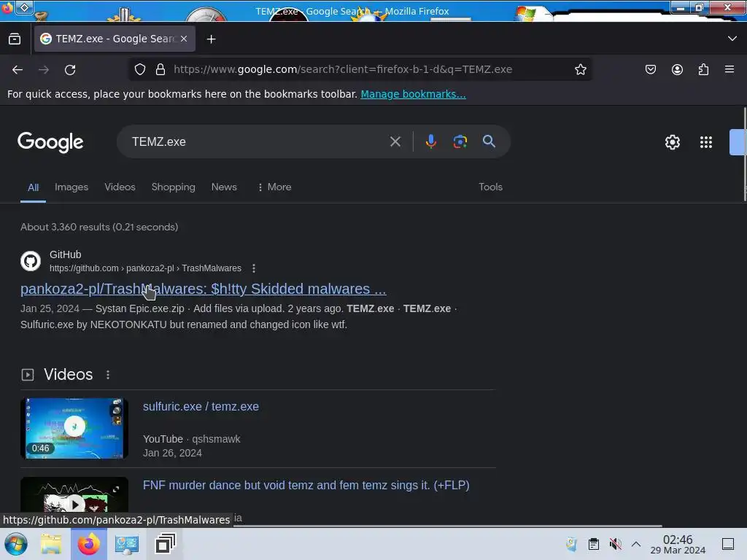Open clock showing 02:46
Image resolution: width=747 pixels, height=560 pixels.
678,544
